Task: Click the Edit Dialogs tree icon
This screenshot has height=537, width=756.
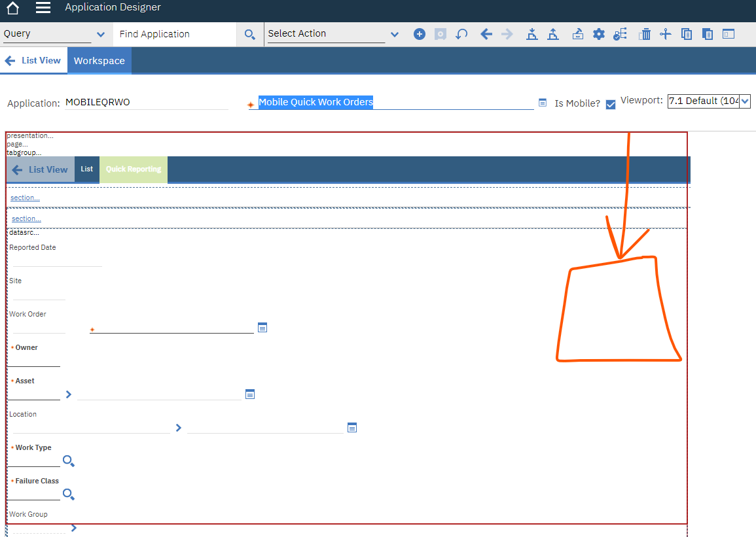Action: [x=620, y=34]
